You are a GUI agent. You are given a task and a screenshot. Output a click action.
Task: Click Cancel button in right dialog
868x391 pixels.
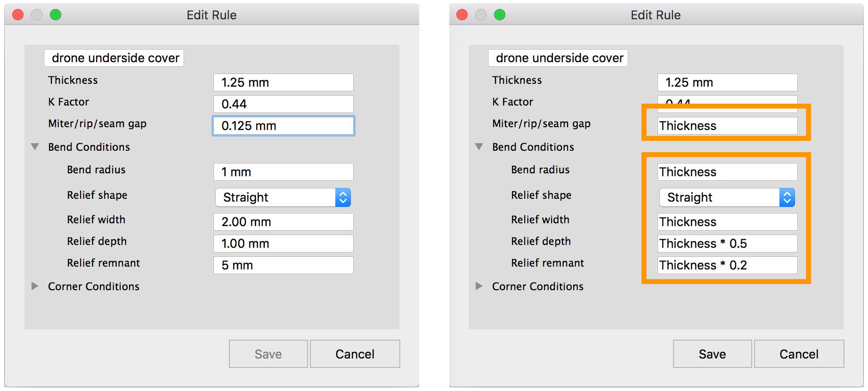point(799,354)
